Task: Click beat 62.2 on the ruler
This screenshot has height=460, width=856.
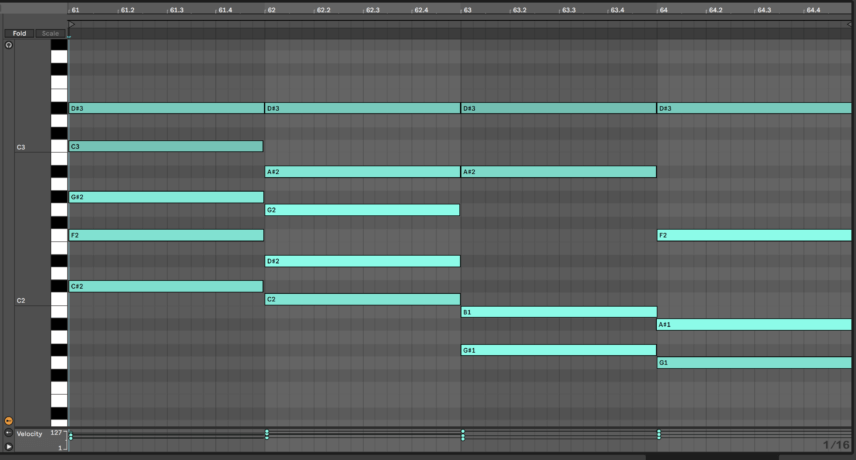Action: [x=323, y=10]
